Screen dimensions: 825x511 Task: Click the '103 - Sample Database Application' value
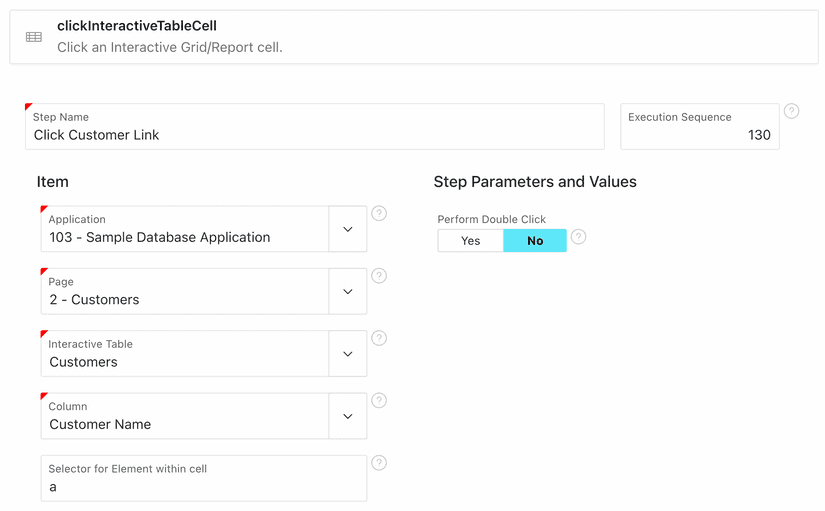160,238
